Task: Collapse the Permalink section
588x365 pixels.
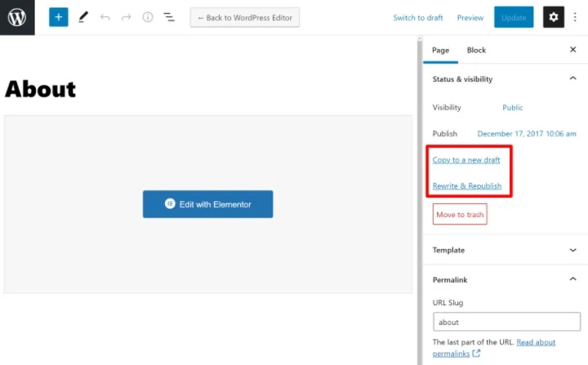Action: pos(572,279)
